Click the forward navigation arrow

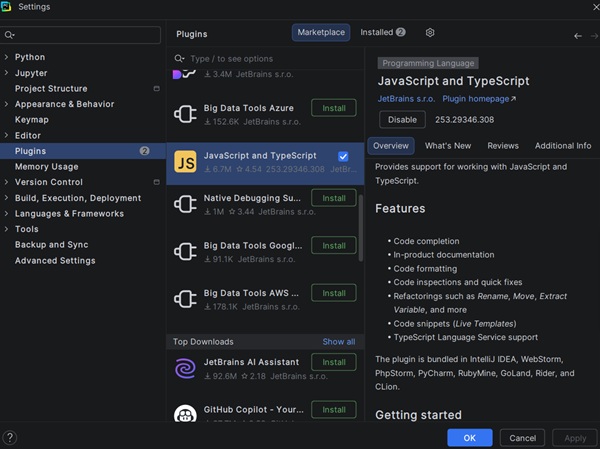[x=594, y=35]
